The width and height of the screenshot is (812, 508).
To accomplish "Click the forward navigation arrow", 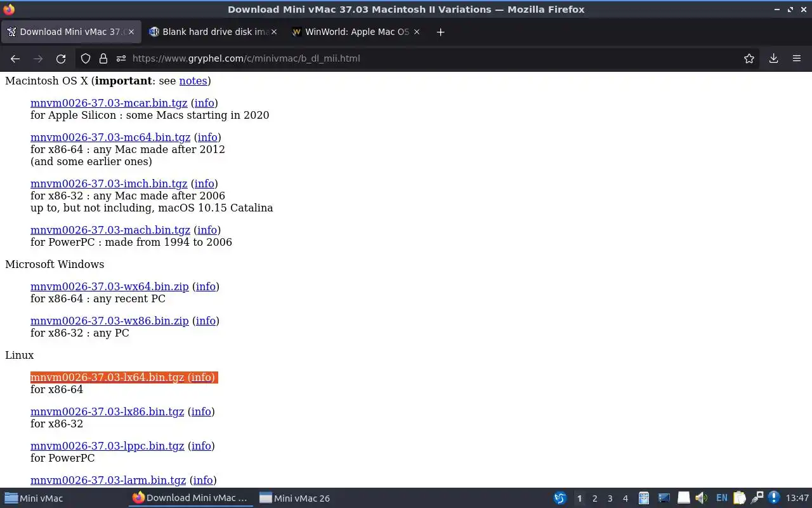I will coord(38,58).
